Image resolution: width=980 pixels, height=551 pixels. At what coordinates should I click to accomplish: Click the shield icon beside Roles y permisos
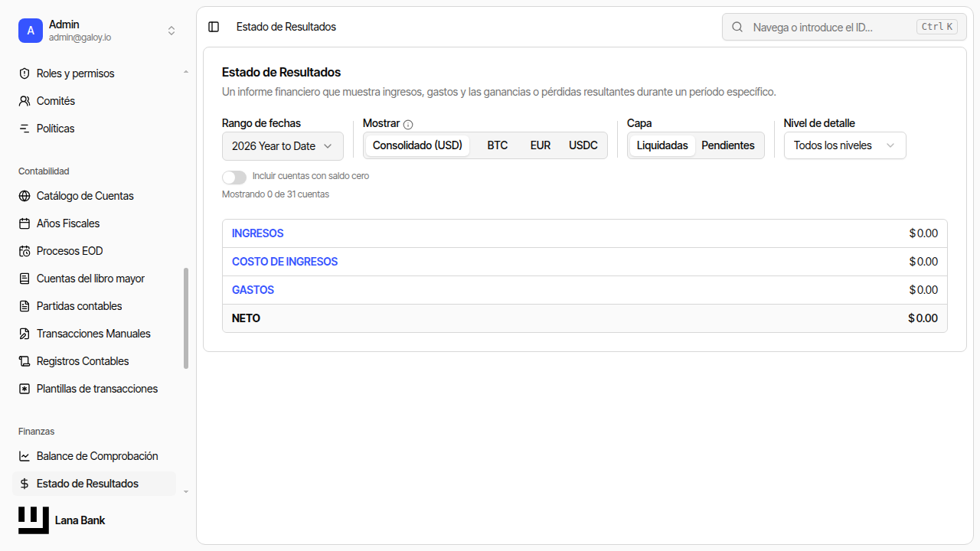point(24,73)
